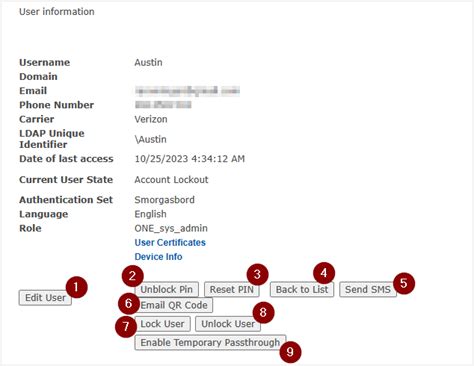This screenshot has width=474, height=366.
Task: Select the carrier value Verizon
Action: [x=151, y=119]
